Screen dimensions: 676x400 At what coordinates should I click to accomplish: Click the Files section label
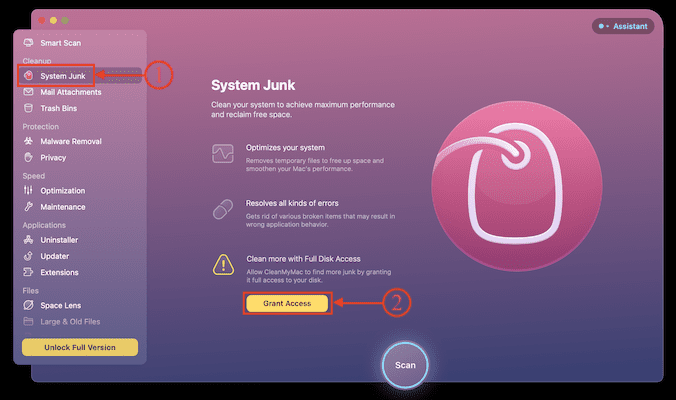[x=31, y=291]
